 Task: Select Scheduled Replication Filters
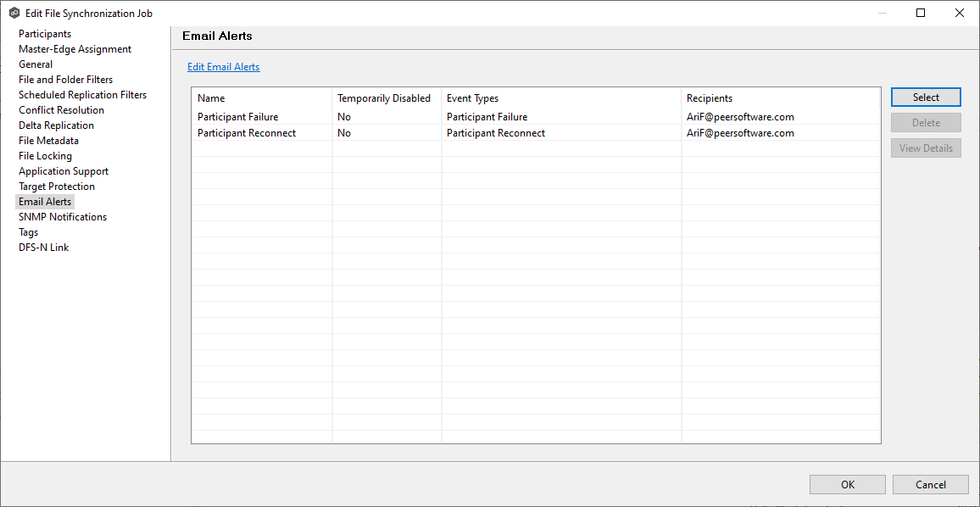coord(82,95)
